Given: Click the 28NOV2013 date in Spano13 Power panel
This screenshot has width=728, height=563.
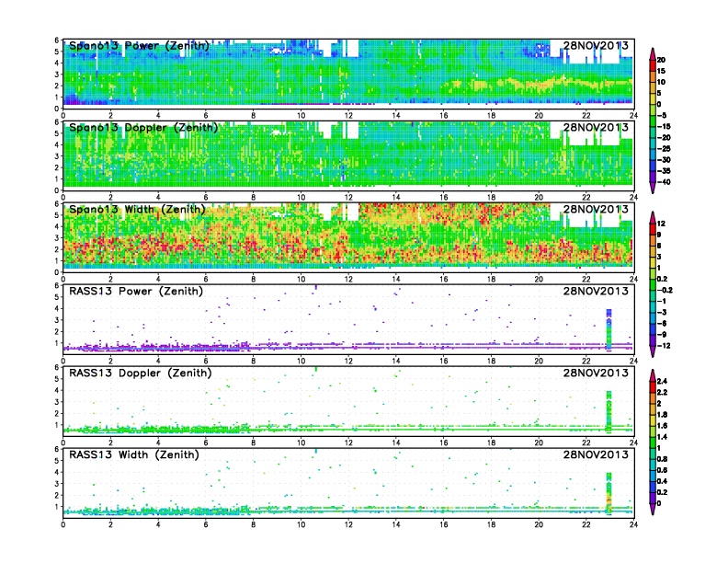Looking at the screenshot, I should [x=596, y=46].
